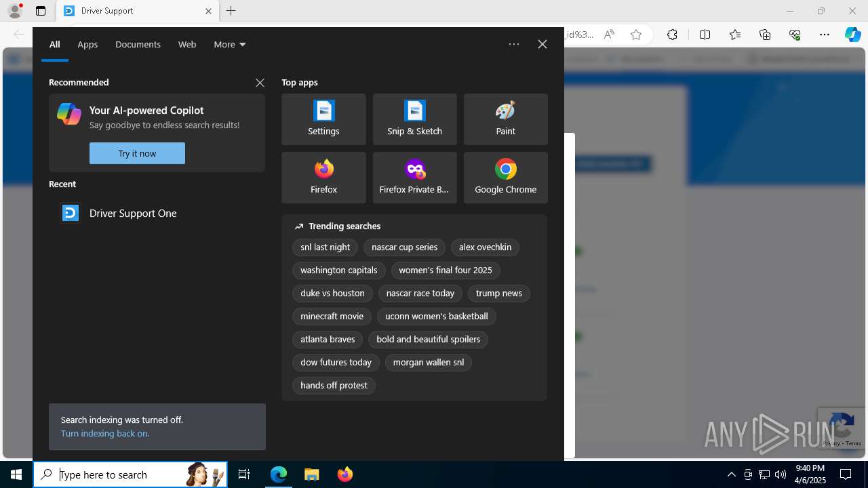The width and height of the screenshot is (868, 488).
Task: Select the Driver Support browser tab
Action: coord(138,11)
